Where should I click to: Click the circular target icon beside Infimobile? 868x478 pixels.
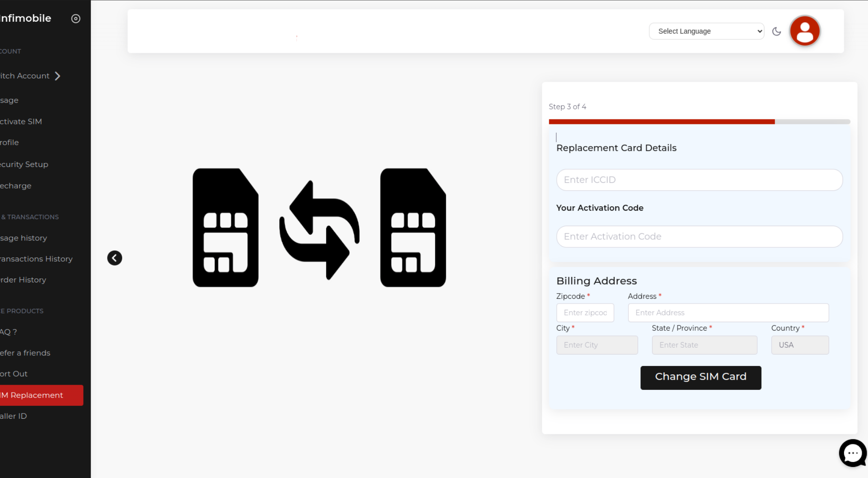pyautogui.click(x=76, y=19)
